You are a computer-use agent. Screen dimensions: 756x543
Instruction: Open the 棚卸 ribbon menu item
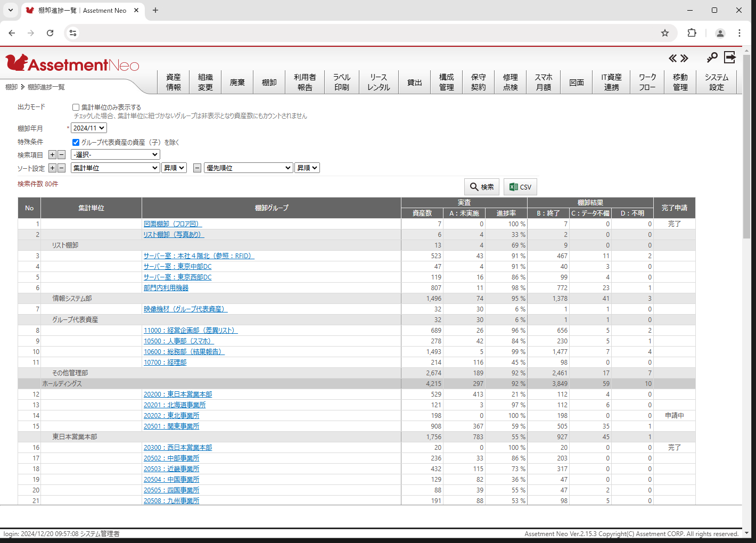(269, 81)
